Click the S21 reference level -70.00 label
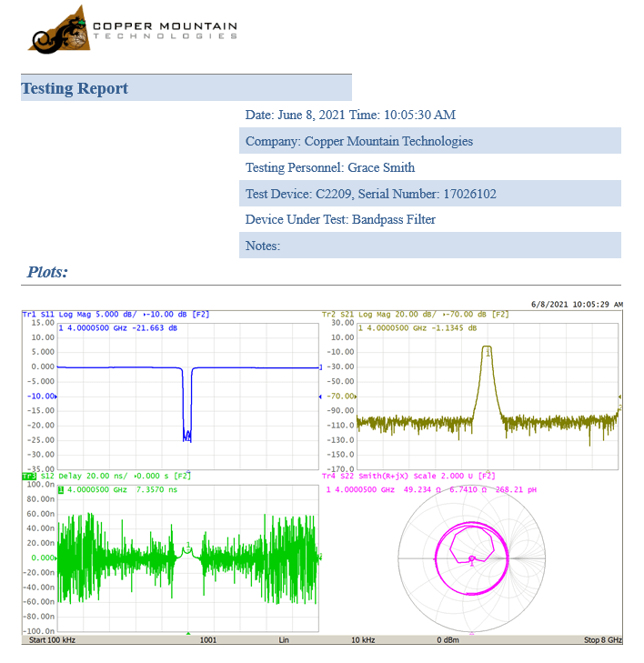The height and width of the screenshot is (663, 644). pyautogui.click(x=342, y=397)
